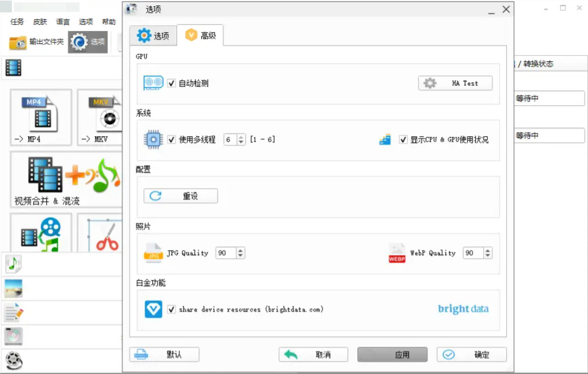The height and width of the screenshot is (374, 588).
Task: Click the 默认 default button
Action: point(164,354)
